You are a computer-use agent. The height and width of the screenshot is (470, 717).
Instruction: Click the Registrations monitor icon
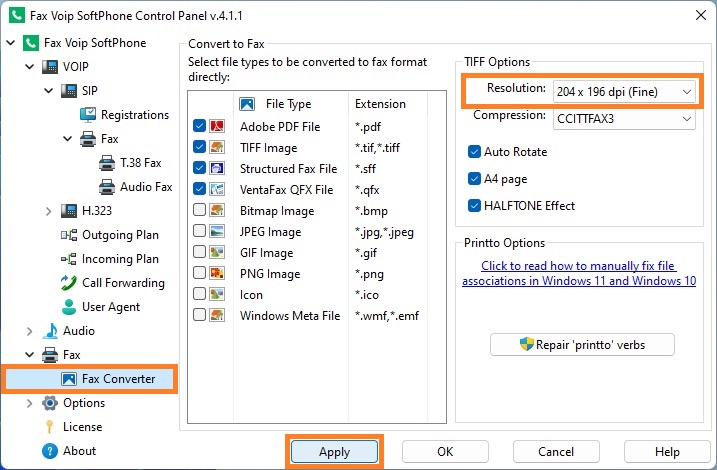point(88,115)
